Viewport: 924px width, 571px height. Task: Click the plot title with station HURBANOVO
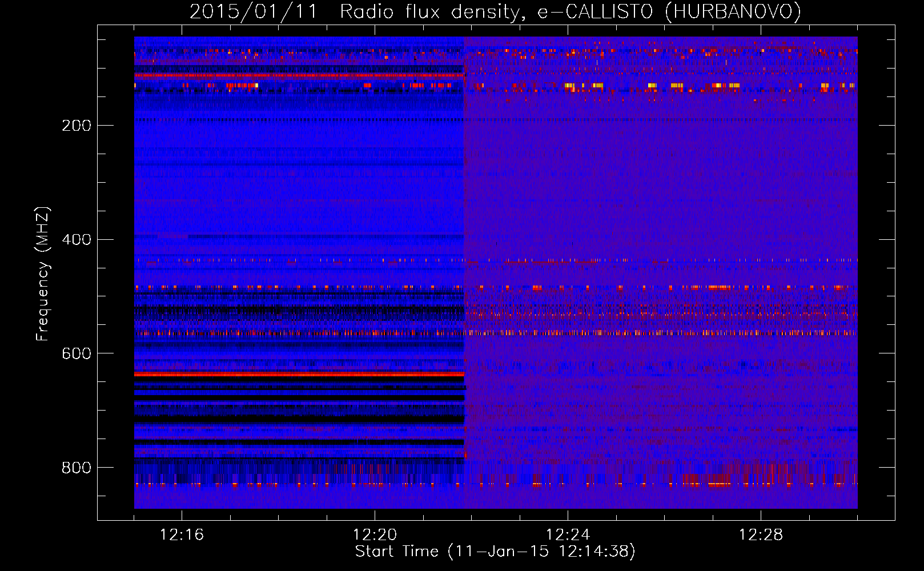click(495, 11)
